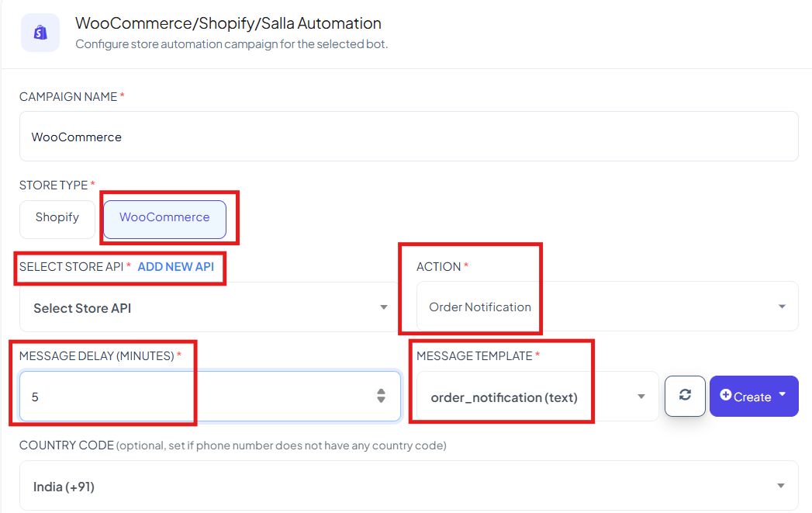
Task: Click the Campaign Name input field
Action: click(409, 137)
